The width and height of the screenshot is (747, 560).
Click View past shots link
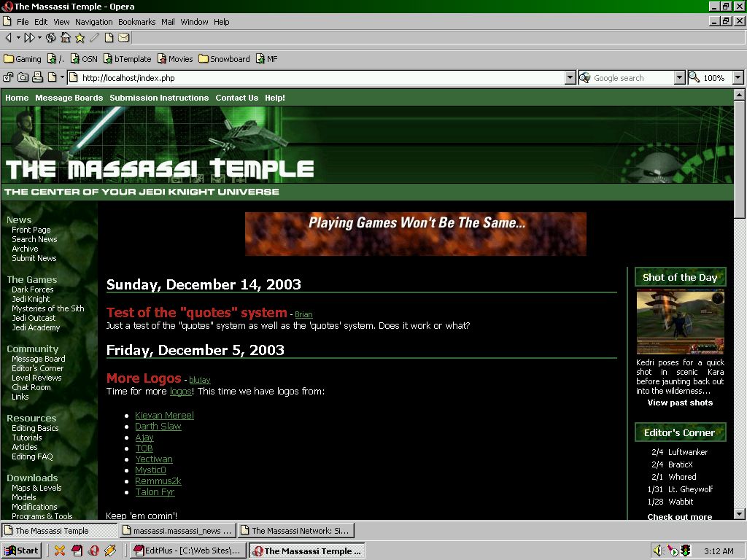pos(680,402)
